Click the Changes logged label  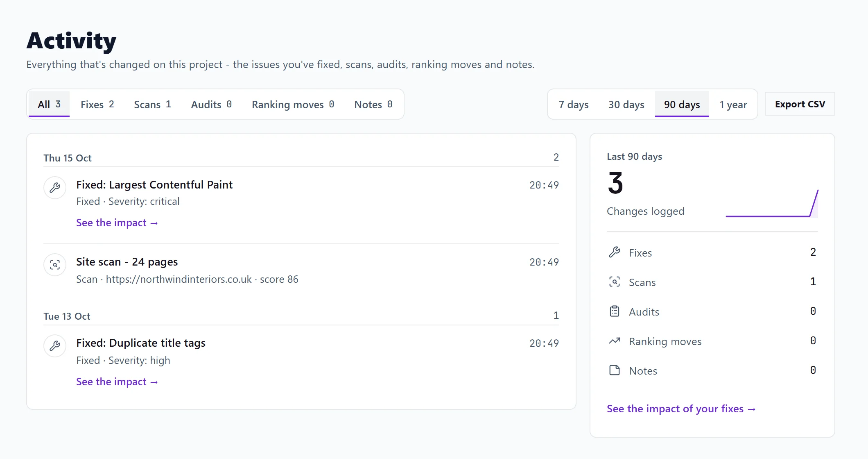[646, 211]
